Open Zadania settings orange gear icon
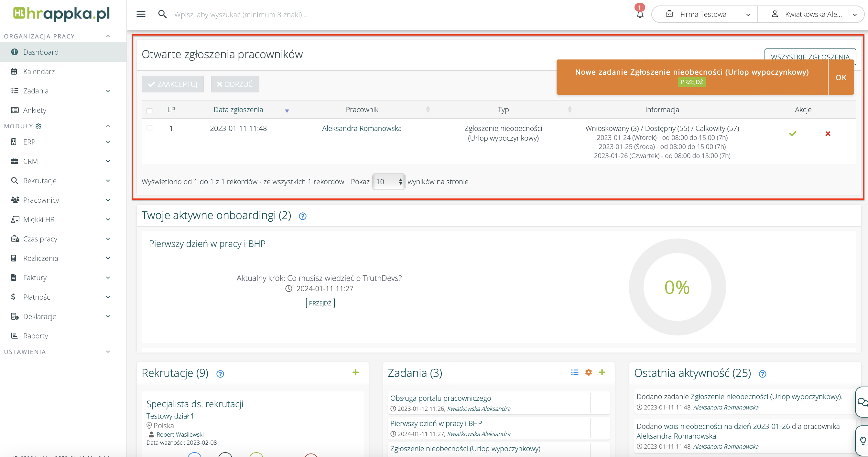This screenshot has width=868, height=457. point(588,372)
